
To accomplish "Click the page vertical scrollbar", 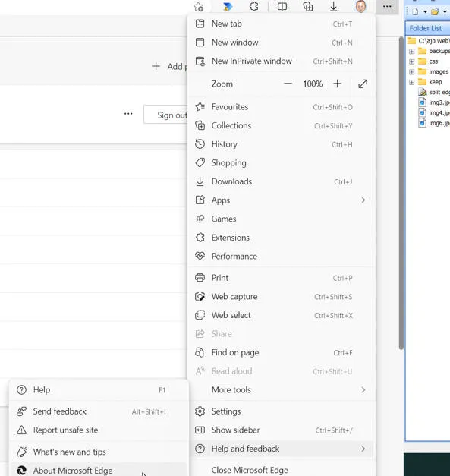I will (401, 193).
